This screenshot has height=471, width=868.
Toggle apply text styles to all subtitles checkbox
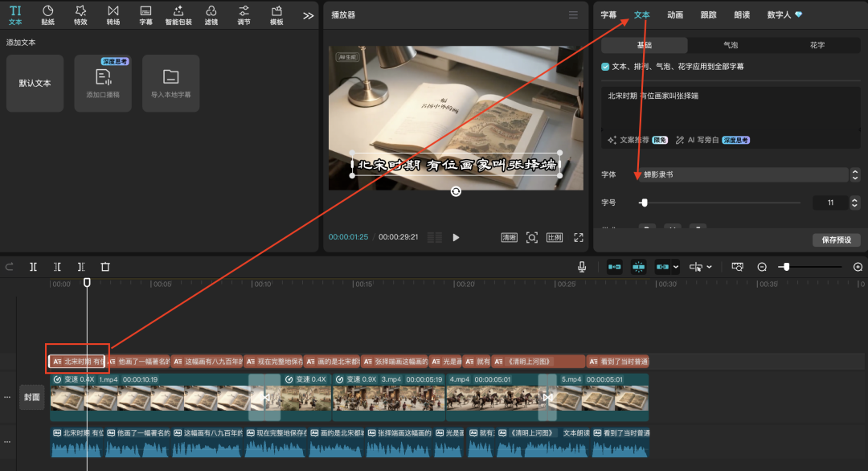pyautogui.click(x=605, y=67)
